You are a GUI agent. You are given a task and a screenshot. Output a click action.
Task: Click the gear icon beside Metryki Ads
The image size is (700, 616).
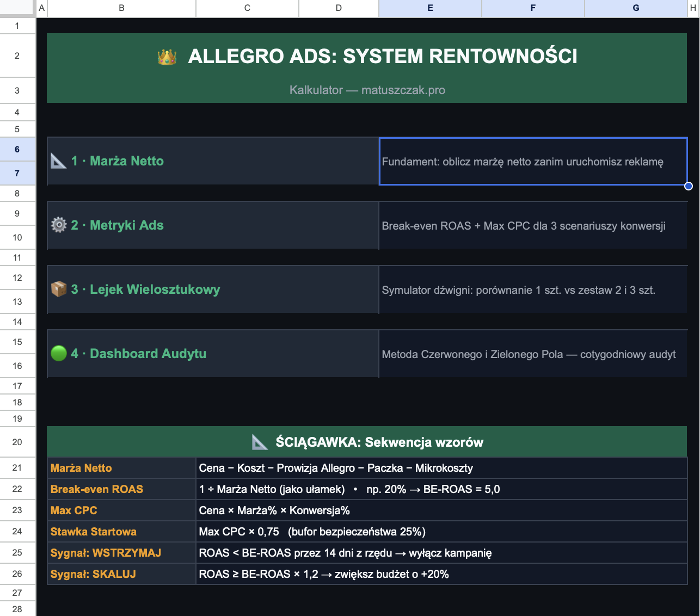(59, 225)
